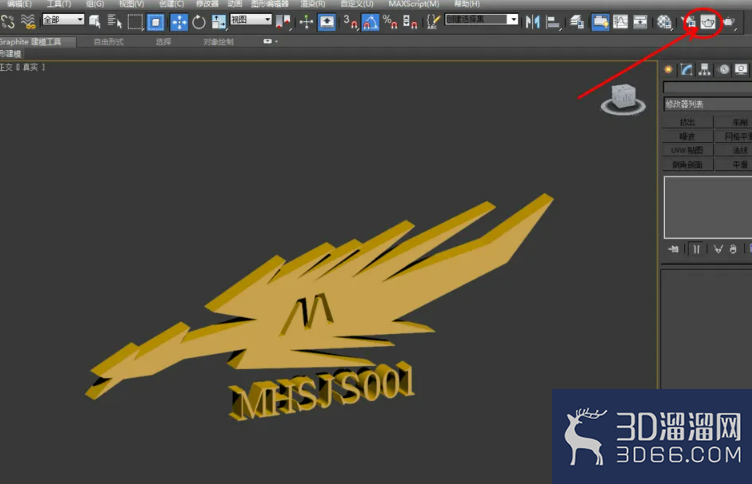
Task: Select the Select Object cursor tool
Action: tap(95, 22)
